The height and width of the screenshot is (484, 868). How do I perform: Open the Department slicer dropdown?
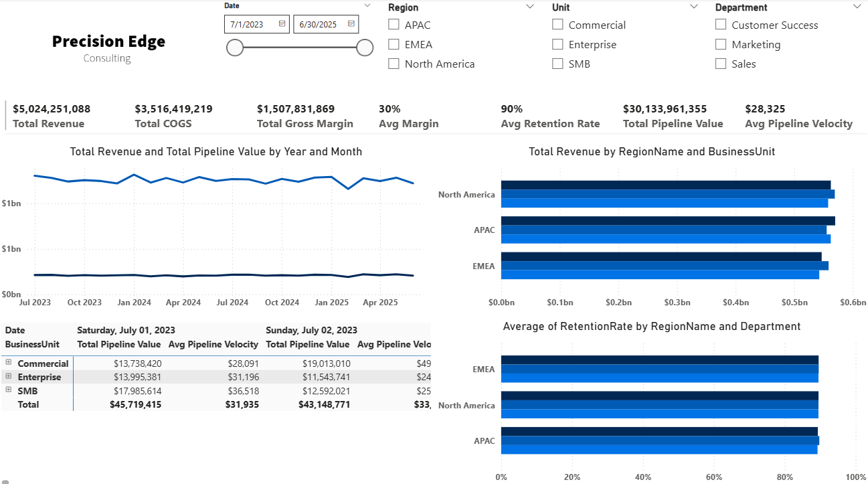tap(859, 7)
